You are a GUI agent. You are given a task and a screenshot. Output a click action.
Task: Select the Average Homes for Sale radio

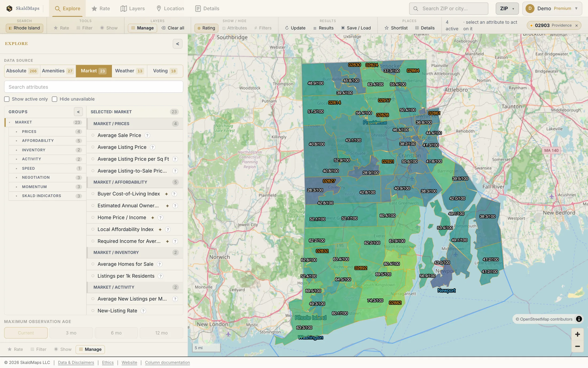tap(93, 264)
